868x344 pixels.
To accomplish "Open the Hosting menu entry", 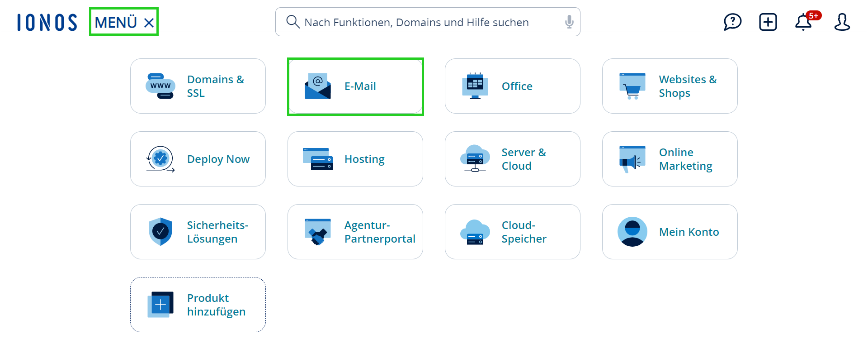I will [355, 159].
